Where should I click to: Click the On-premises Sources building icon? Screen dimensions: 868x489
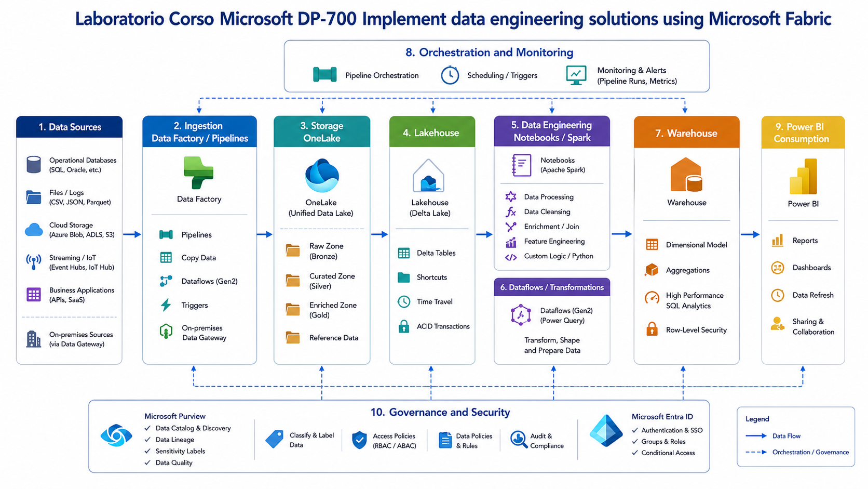tap(34, 339)
